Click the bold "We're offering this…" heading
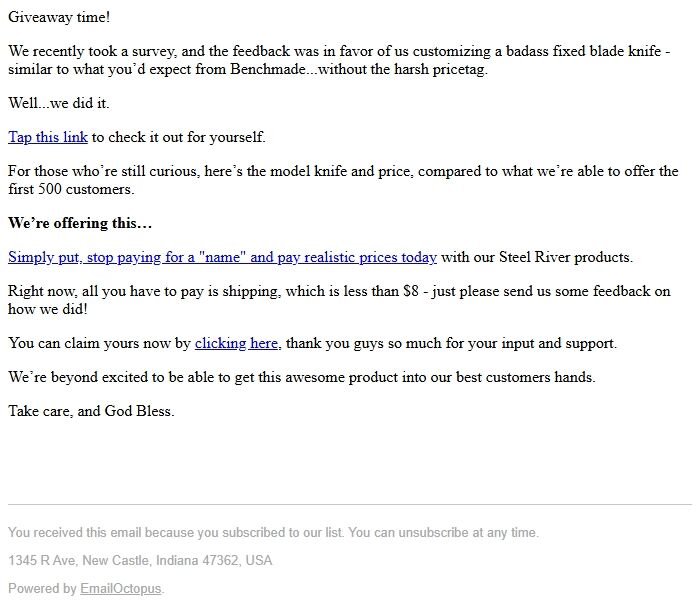Viewport: 700px width, 609px height. coord(80,222)
